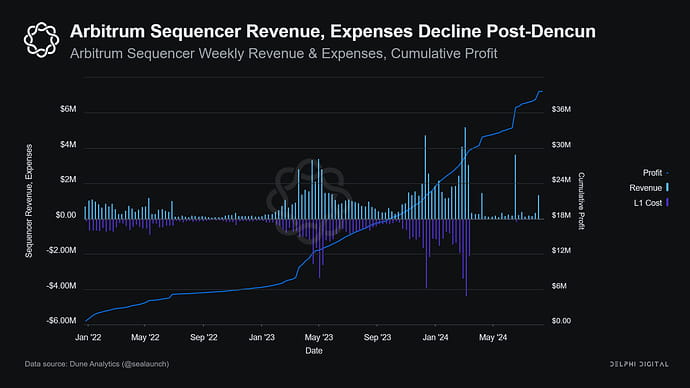Click the $18M right axis label

tap(561, 215)
